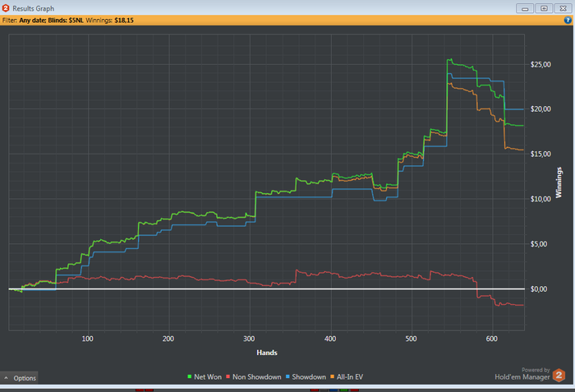Toggle the All-In EV legend entry
This screenshot has height=392, width=575.
pos(347,377)
